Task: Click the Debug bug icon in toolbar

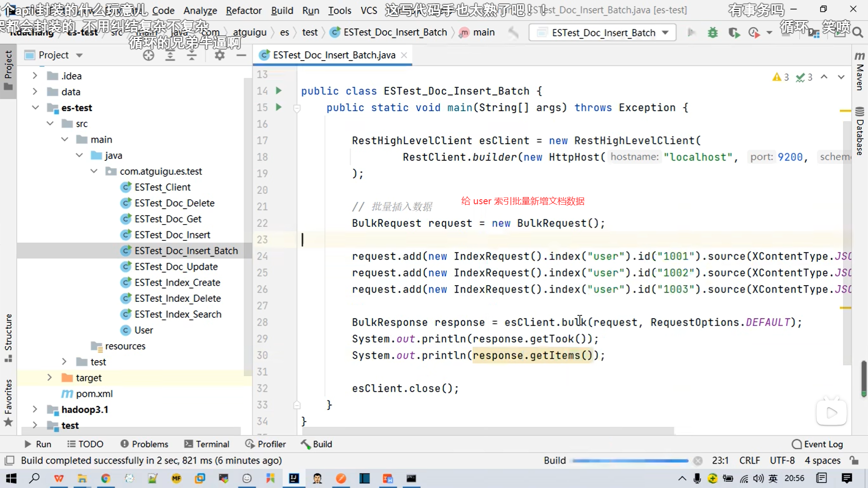Action: [712, 33]
